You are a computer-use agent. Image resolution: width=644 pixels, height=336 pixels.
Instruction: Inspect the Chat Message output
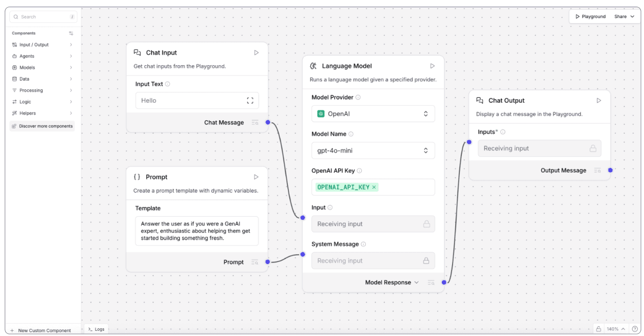point(255,122)
